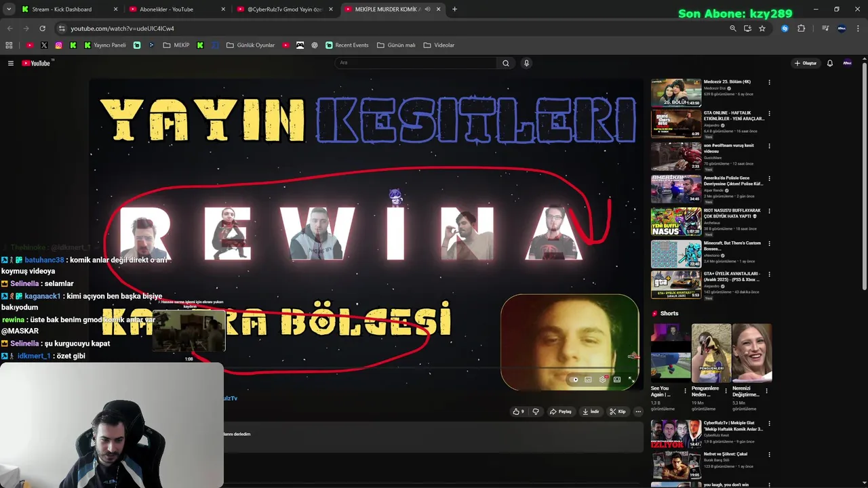Expand the MEKİP bookmarks folder
The width and height of the screenshot is (868, 488).
click(x=176, y=45)
